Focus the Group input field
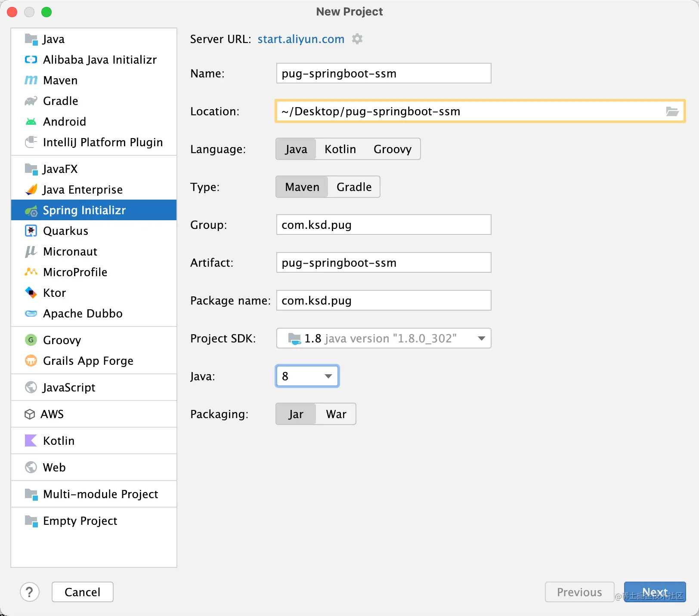This screenshot has height=616, width=699. (x=384, y=225)
